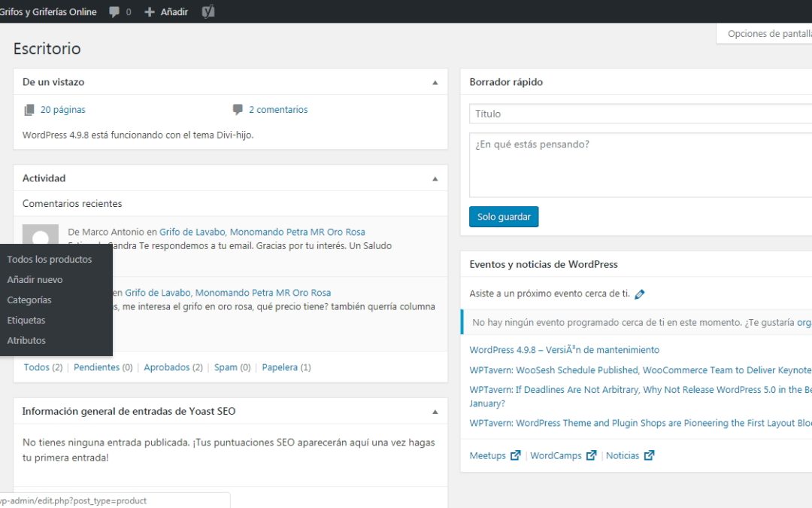Choose Añadir nuevo in the products submenu
Screen dimensions: 812x508
(35, 279)
